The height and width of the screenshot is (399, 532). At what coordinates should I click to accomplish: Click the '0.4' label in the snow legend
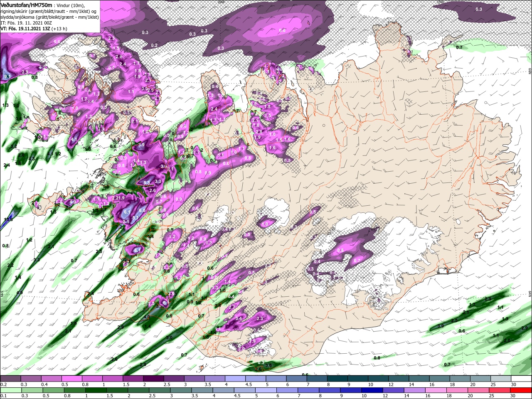tap(44, 384)
